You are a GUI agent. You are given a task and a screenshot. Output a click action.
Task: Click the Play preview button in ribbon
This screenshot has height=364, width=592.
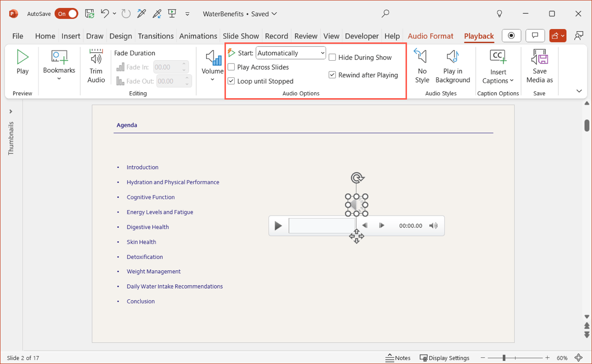pyautogui.click(x=23, y=62)
